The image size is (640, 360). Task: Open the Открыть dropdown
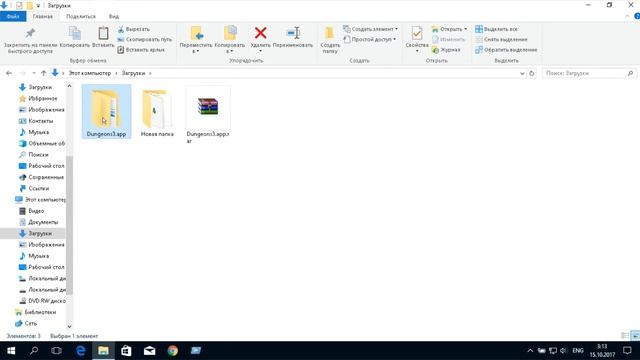pos(449,29)
